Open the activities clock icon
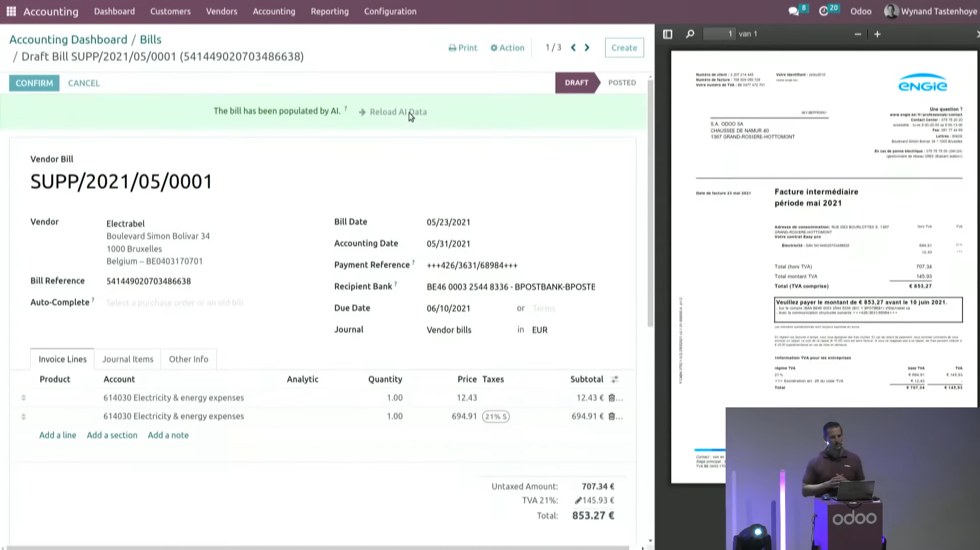Screen dimensions: 980x550 (x=824, y=11)
